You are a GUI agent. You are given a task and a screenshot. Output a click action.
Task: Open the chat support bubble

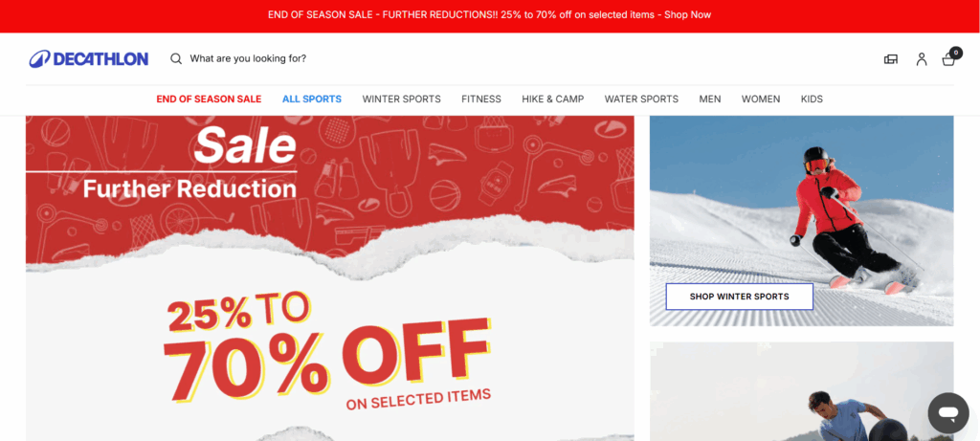tap(948, 413)
